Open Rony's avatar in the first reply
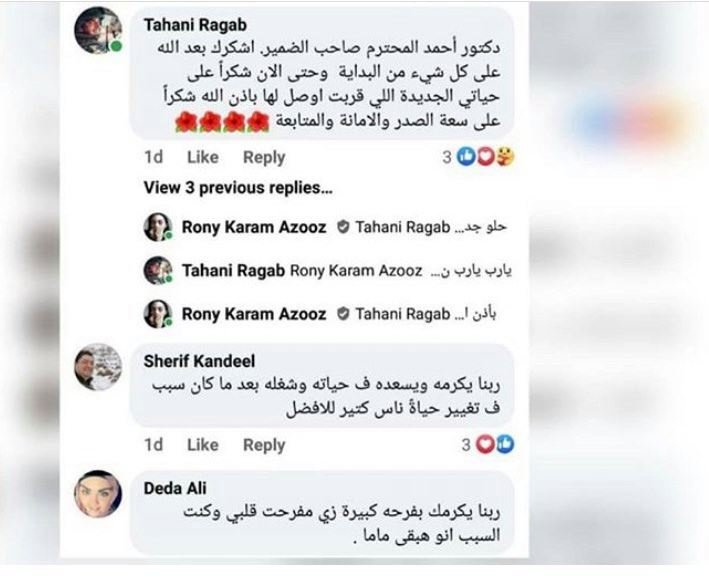Screen dimensions: 709x577 pos(158,227)
